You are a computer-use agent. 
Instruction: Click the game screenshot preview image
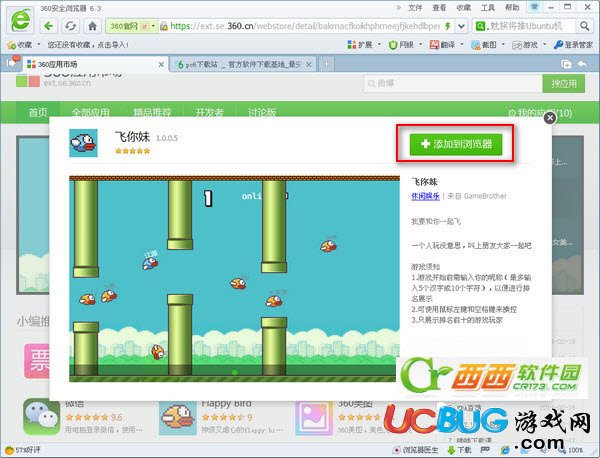(x=234, y=279)
